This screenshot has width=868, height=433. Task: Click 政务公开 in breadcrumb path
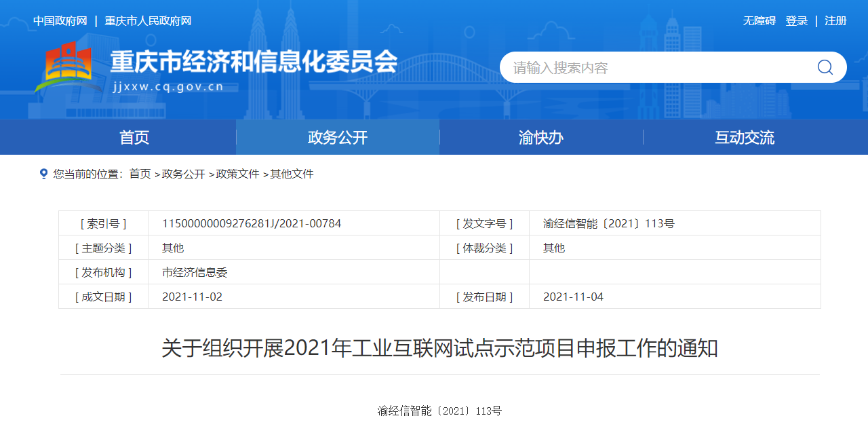183,174
